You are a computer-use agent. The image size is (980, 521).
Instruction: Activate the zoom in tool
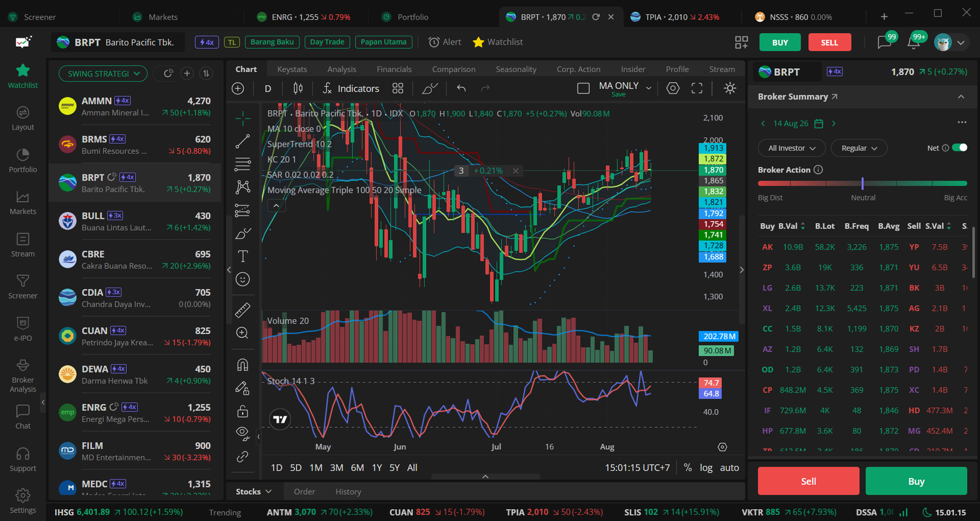pos(243,333)
